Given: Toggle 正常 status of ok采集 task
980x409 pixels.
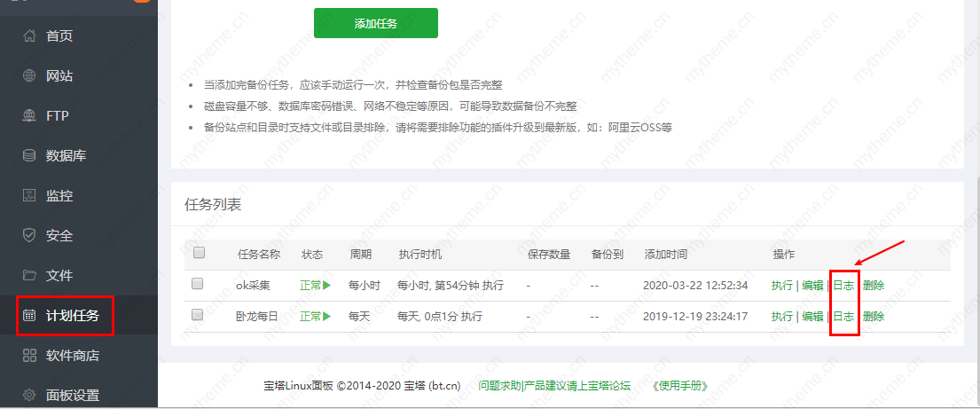Looking at the screenshot, I should click(315, 286).
